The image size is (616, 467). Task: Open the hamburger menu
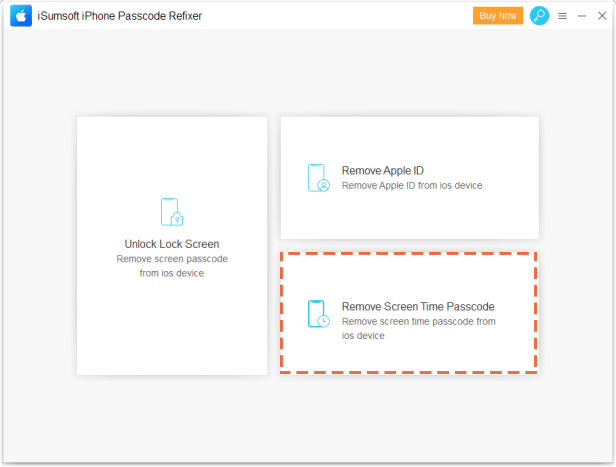pos(563,16)
